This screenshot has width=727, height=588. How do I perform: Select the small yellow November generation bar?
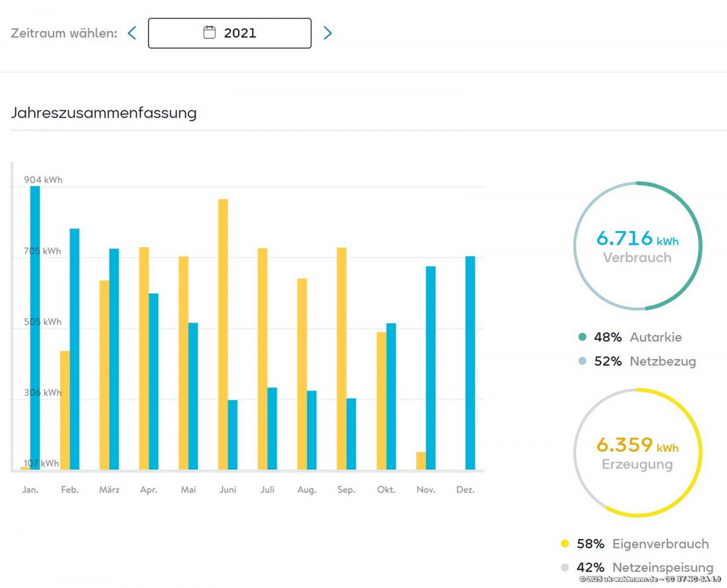[x=421, y=461]
